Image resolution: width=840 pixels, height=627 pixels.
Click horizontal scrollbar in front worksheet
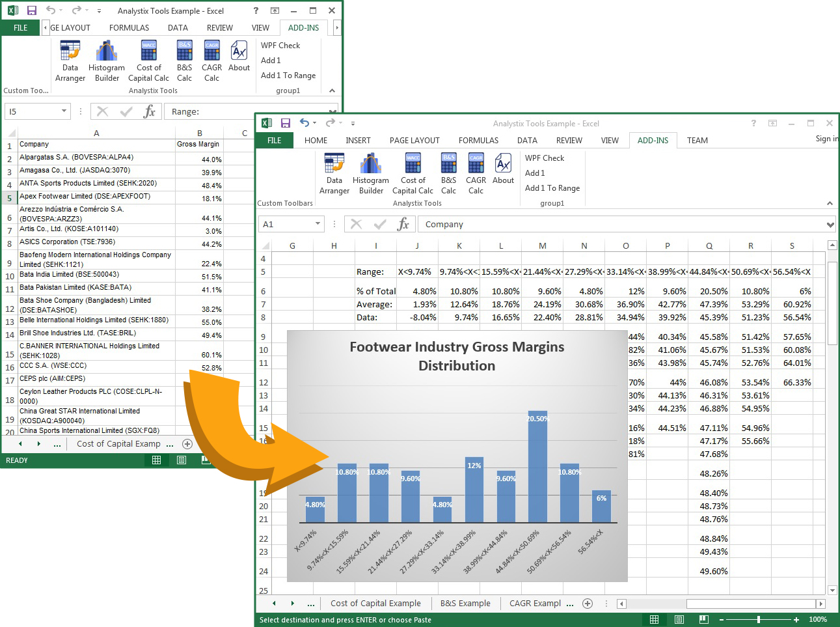[752, 604]
